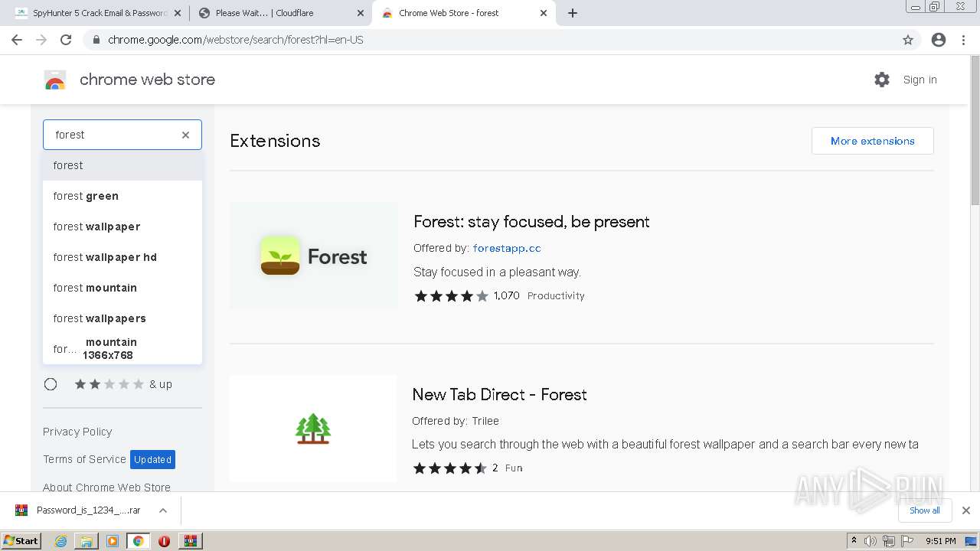Open 'Forest: stay focused, be present' extension
Viewport: 980px width, 551px height.
[531, 222]
